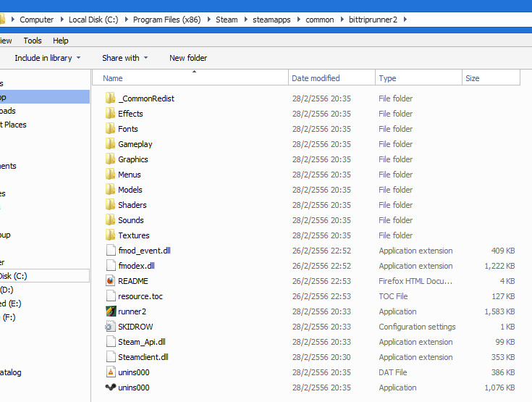The image size is (532, 402).
Task: Click the TOC File type text
Action: coord(393,296)
